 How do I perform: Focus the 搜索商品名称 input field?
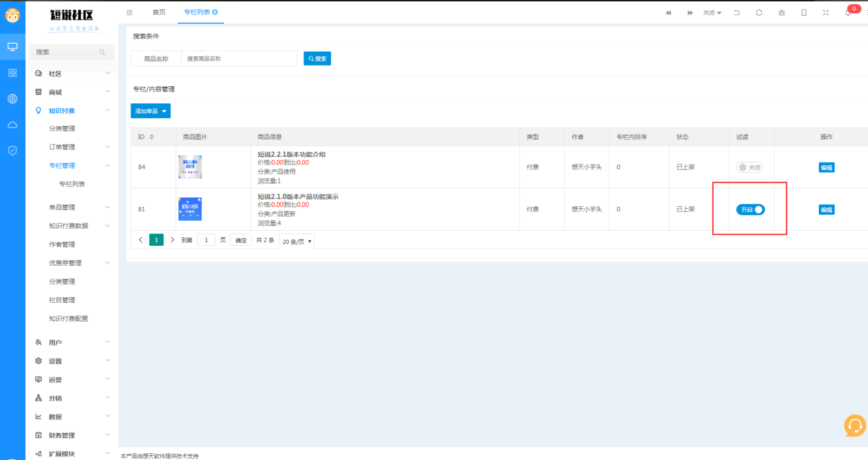(x=239, y=59)
